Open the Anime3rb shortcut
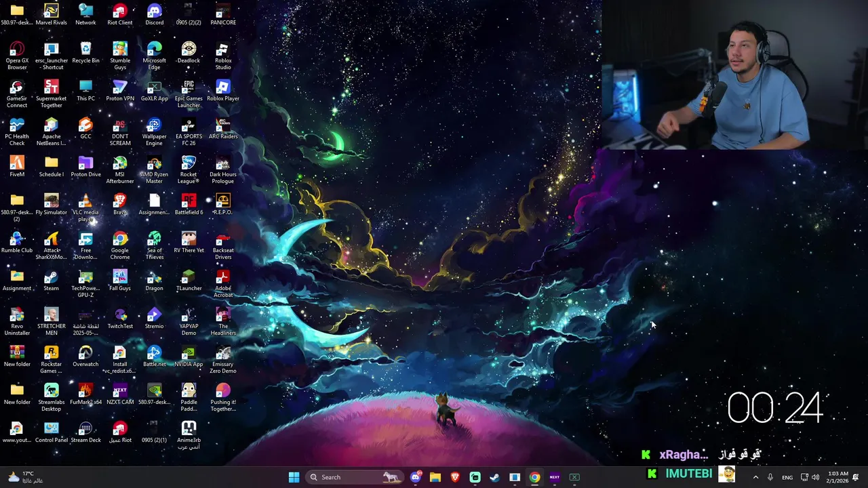Image resolution: width=868 pixels, height=488 pixels. [189, 435]
